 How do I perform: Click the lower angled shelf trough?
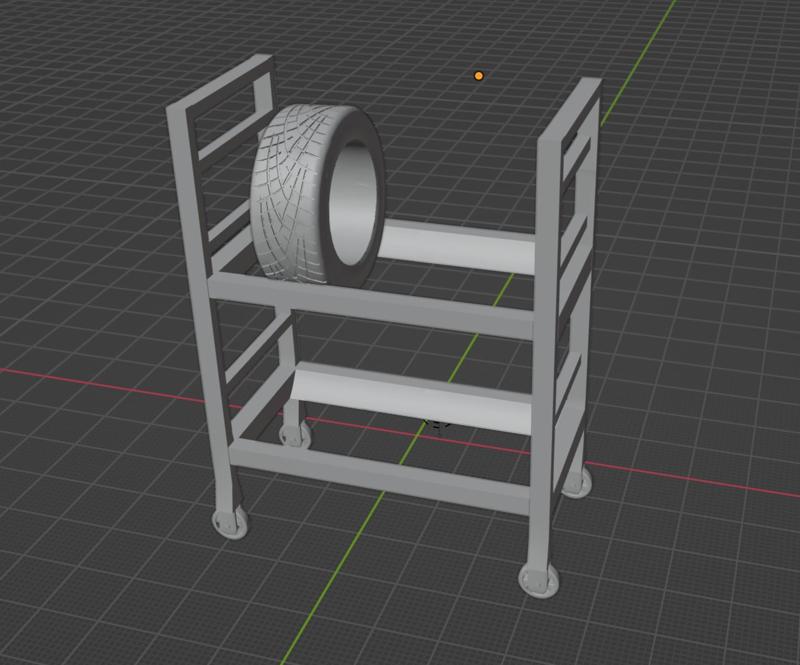[x=413, y=397]
